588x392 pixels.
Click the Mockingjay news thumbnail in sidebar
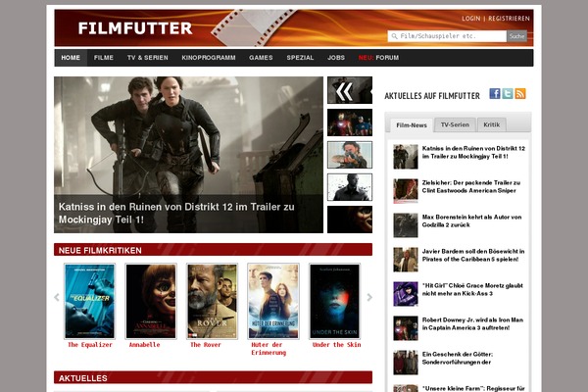point(406,157)
